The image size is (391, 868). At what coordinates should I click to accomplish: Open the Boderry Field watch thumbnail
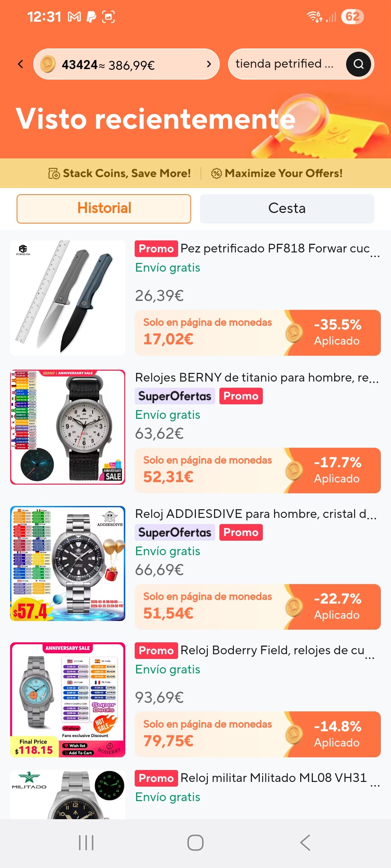(68, 700)
